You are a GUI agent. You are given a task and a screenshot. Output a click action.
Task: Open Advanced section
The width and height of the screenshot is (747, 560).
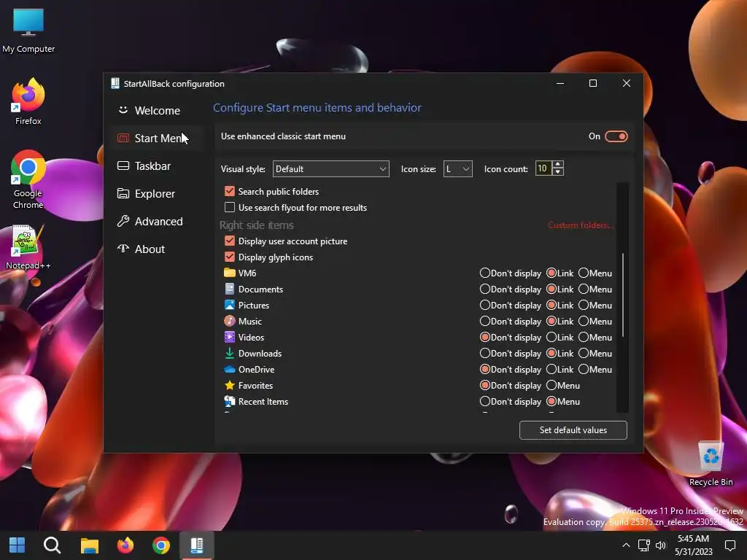click(158, 221)
